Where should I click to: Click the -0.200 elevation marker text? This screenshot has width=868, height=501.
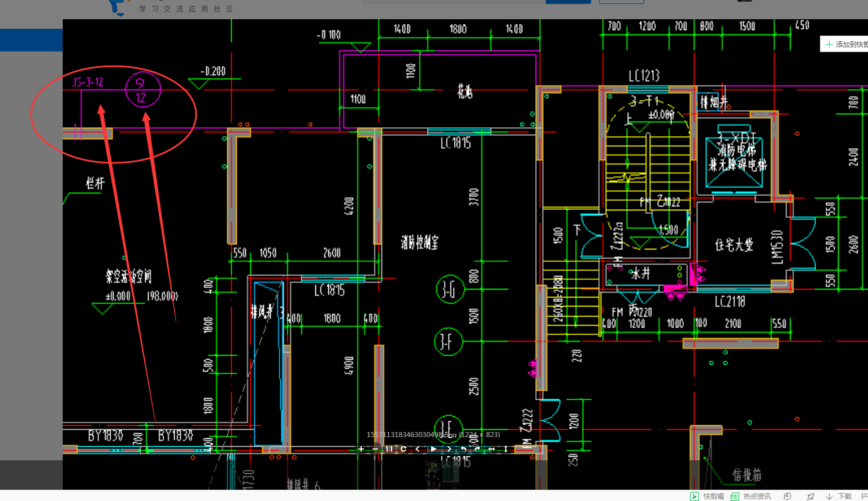pyautogui.click(x=213, y=71)
